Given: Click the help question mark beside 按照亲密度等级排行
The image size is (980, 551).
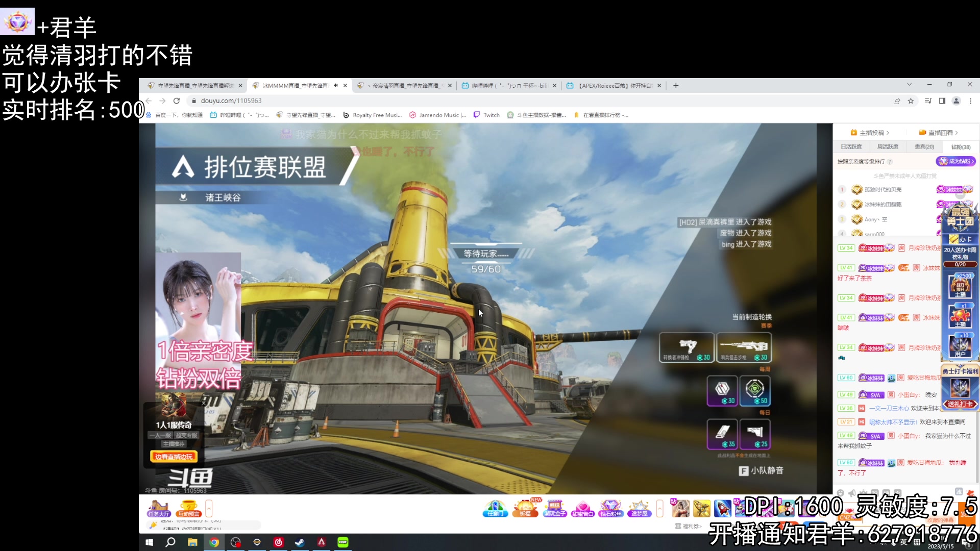Looking at the screenshot, I should pyautogui.click(x=890, y=162).
